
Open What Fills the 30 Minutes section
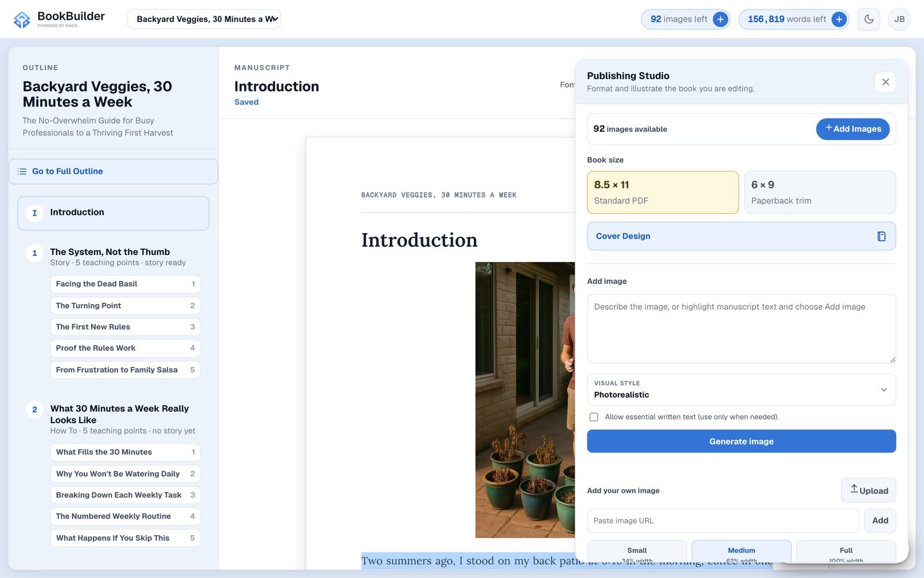125,452
